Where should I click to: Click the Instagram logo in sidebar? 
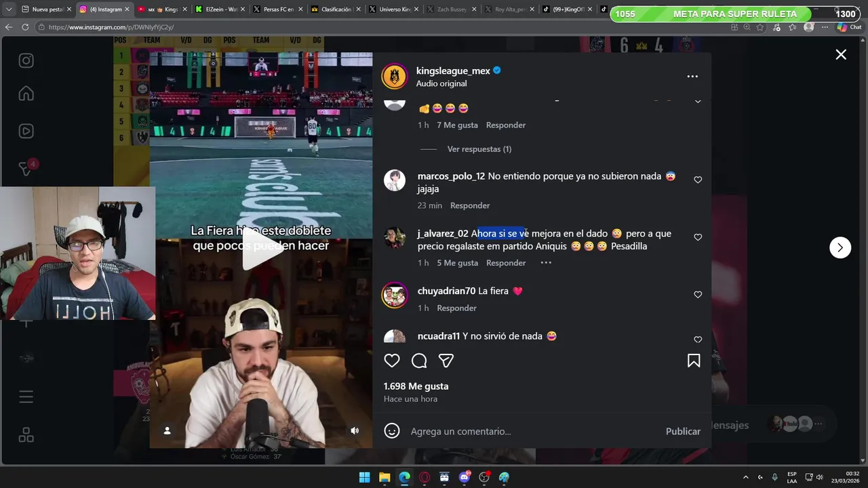click(x=26, y=60)
